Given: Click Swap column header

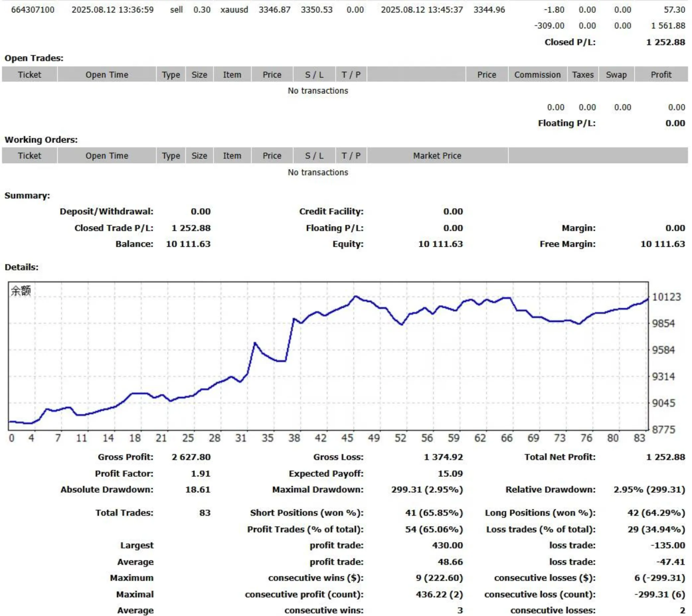Looking at the screenshot, I should (x=616, y=75).
